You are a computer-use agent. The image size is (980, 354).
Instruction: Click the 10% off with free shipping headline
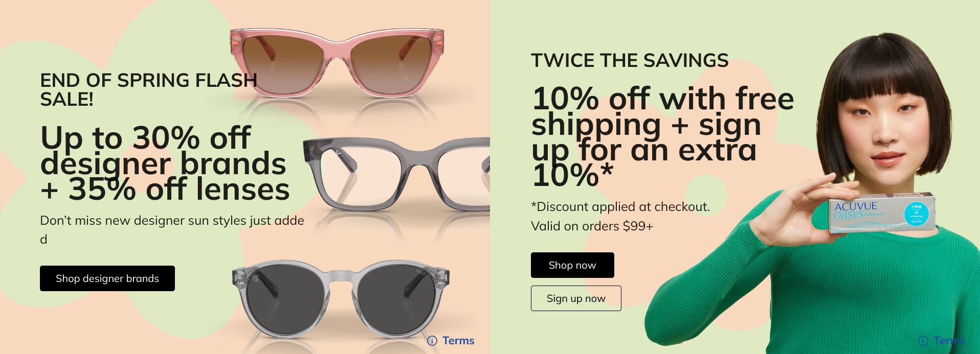[663, 137]
